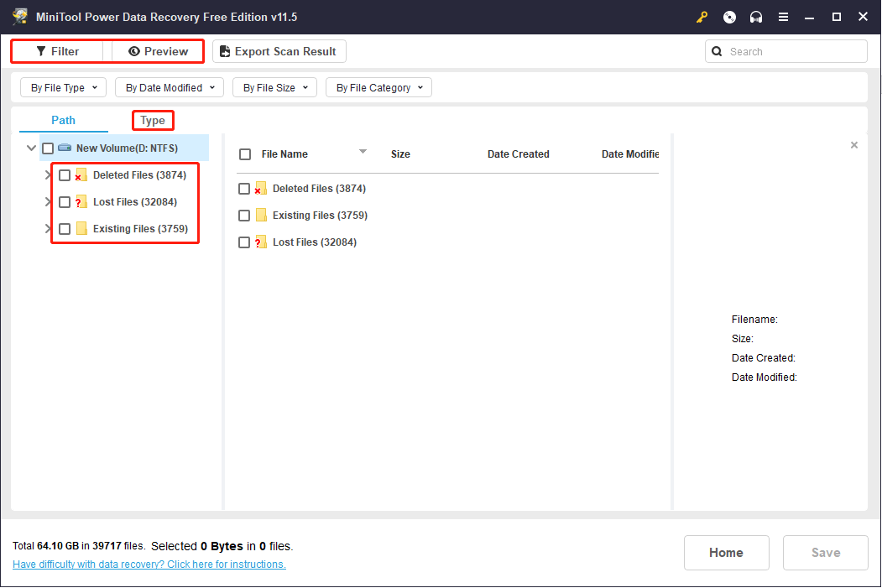Click Export Scan Result button

pos(279,51)
